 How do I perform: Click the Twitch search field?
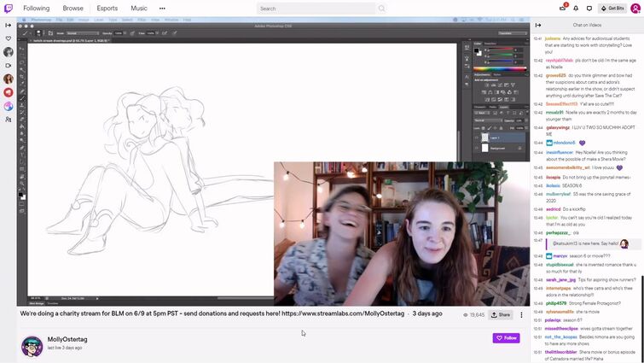pyautogui.click(x=316, y=9)
